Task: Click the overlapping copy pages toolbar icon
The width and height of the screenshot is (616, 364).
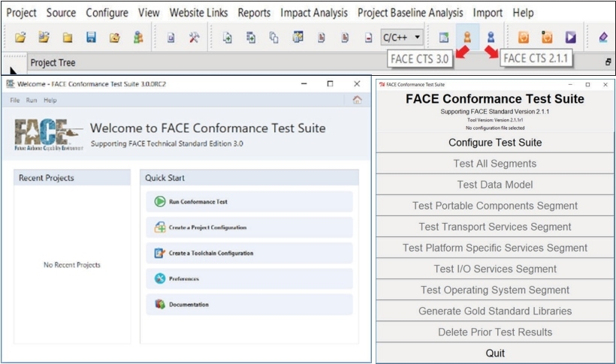Action: pos(274,38)
